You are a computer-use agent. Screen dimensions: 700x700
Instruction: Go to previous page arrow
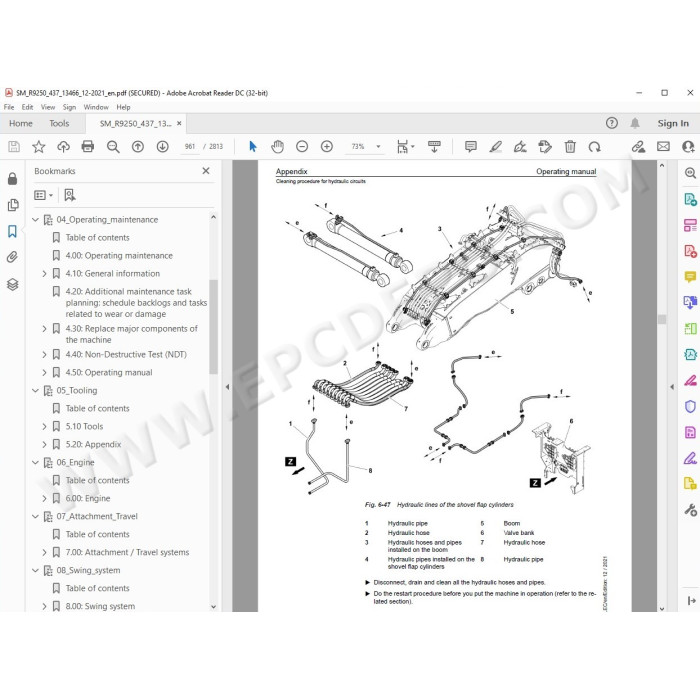coord(138,146)
